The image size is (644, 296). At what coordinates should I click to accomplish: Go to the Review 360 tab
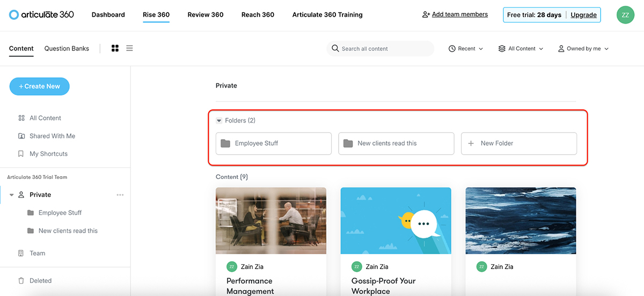[x=206, y=15]
